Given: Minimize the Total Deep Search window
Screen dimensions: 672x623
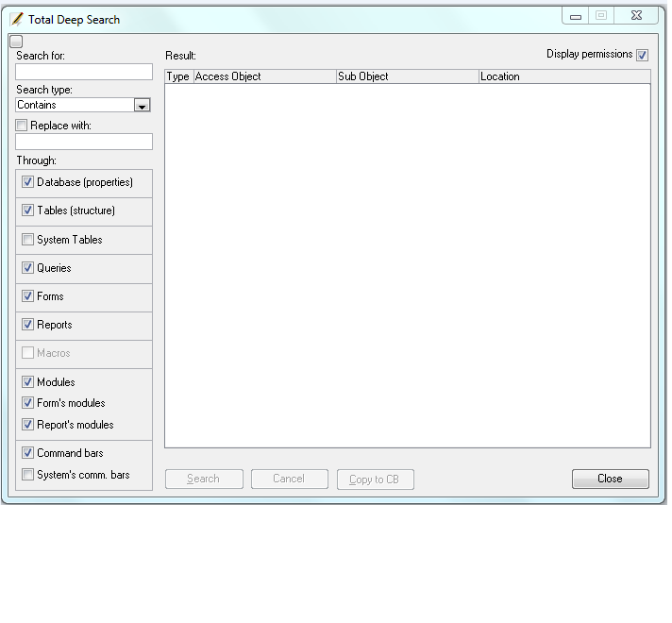Looking at the screenshot, I should [576, 16].
